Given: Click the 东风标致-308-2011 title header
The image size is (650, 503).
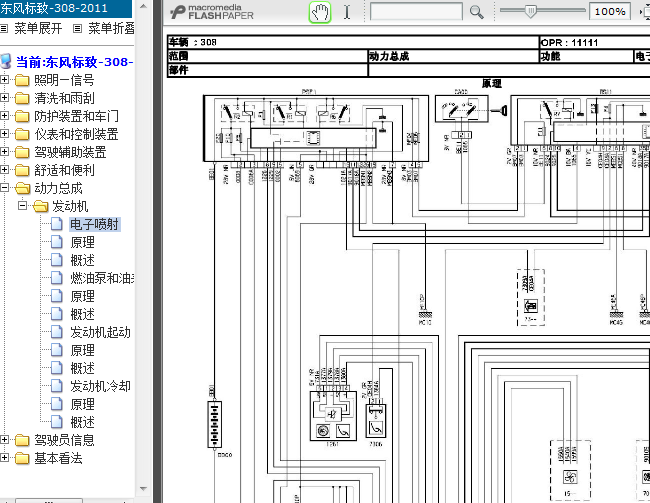Looking at the screenshot, I should 66,8.
